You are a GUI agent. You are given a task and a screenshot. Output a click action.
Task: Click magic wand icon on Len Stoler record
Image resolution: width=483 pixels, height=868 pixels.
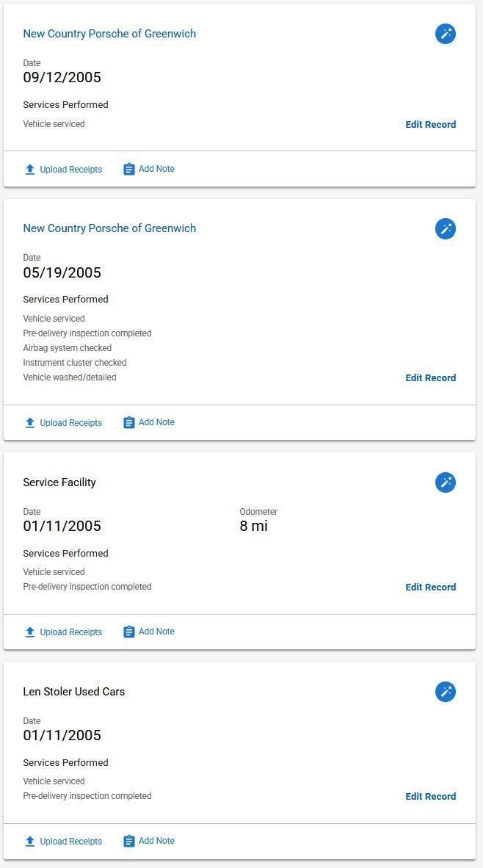pyautogui.click(x=446, y=692)
